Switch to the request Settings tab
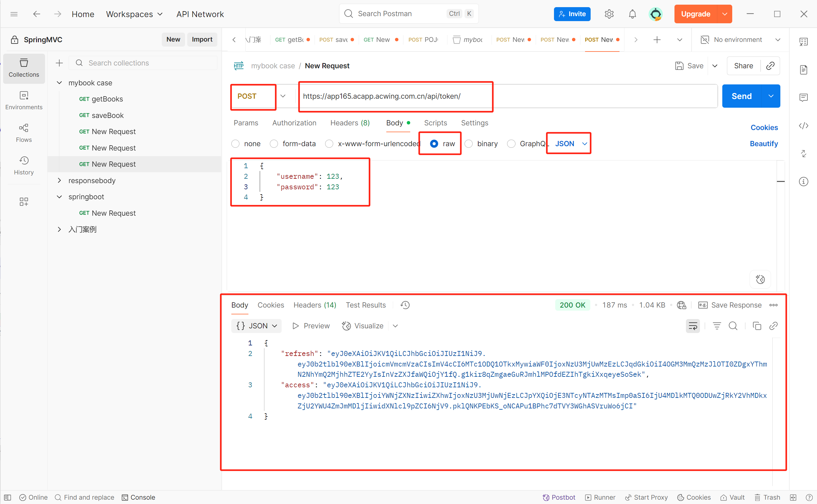 (x=474, y=123)
